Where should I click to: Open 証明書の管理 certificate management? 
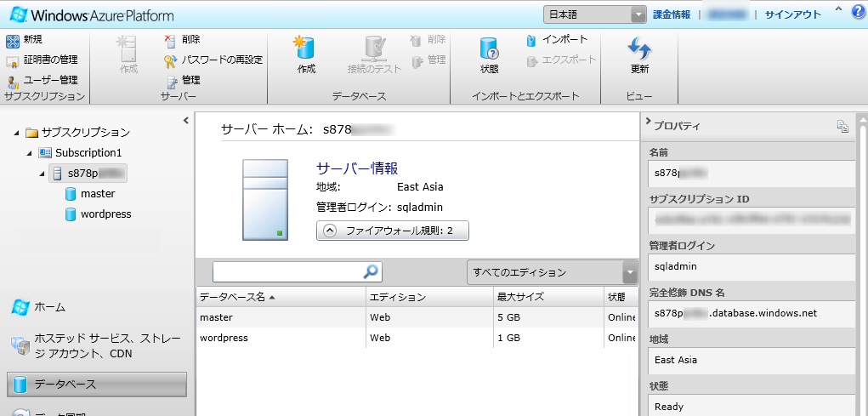42,60
